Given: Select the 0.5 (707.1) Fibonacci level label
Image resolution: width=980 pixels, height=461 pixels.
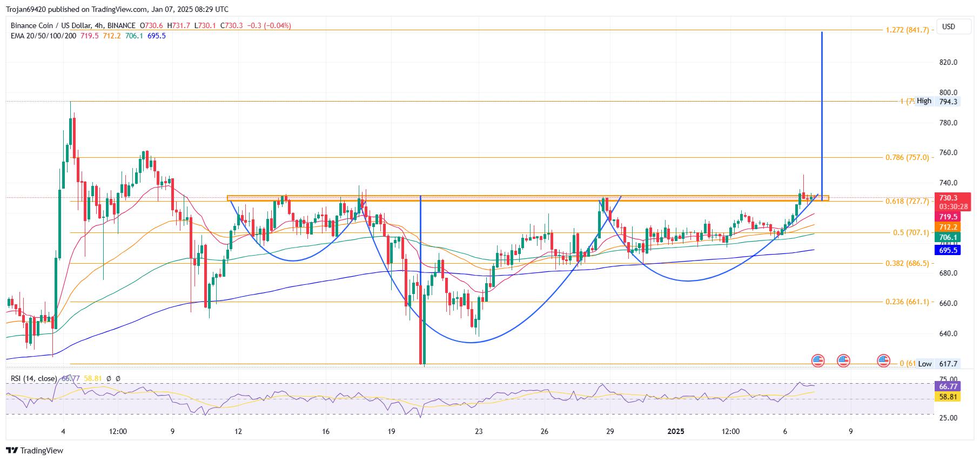Looking at the screenshot, I should [x=911, y=232].
